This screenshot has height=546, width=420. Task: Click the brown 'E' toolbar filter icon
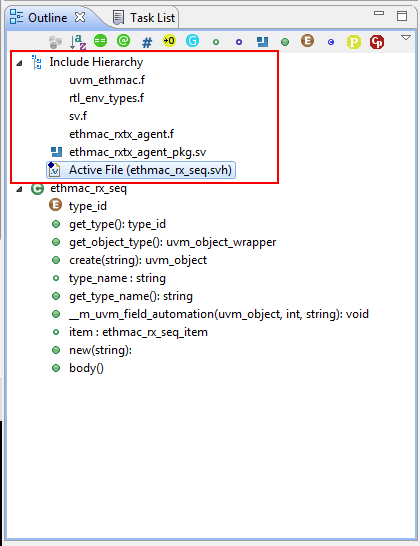coord(307,41)
